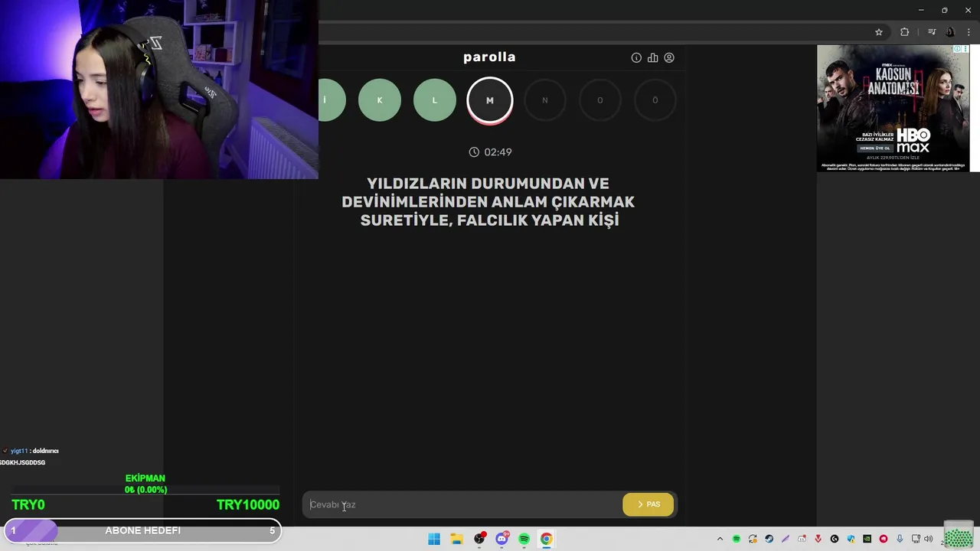The height and width of the screenshot is (551, 980).
Task: Click the EKİPMAN donation goal label
Action: point(145,478)
